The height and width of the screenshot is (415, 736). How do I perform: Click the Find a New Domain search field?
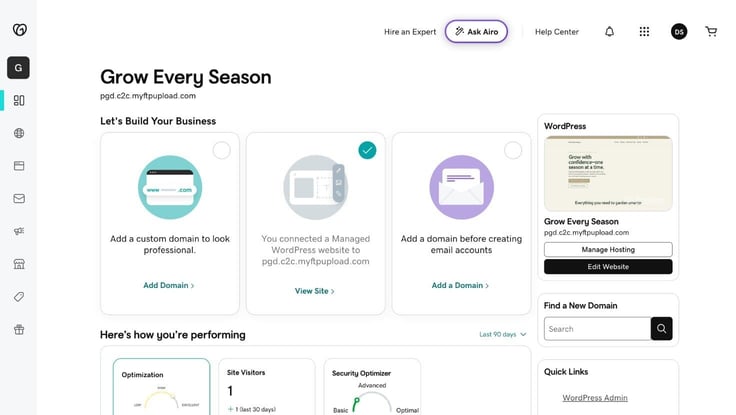point(597,329)
